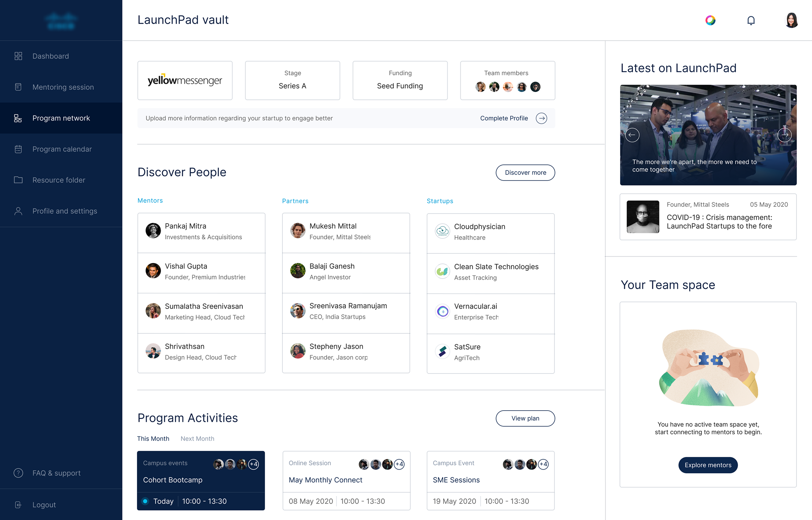812x520 pixels.
Task: Click Discover more button
Action: click(525, 173)
